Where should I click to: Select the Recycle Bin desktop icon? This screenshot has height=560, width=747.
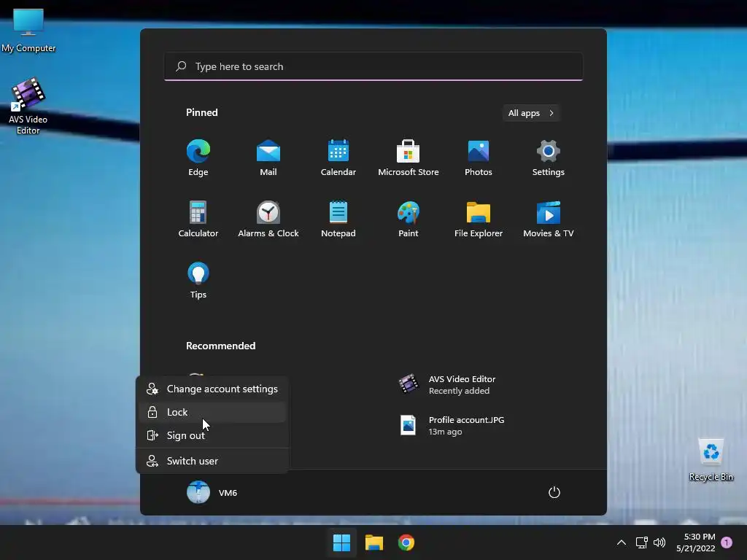pos(711,460)
